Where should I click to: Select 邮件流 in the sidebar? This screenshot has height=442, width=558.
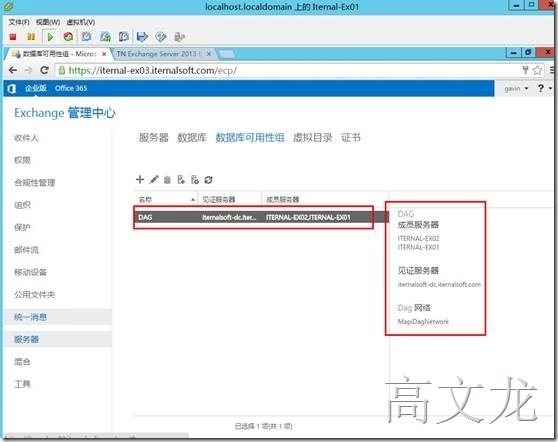pos(26,250)
